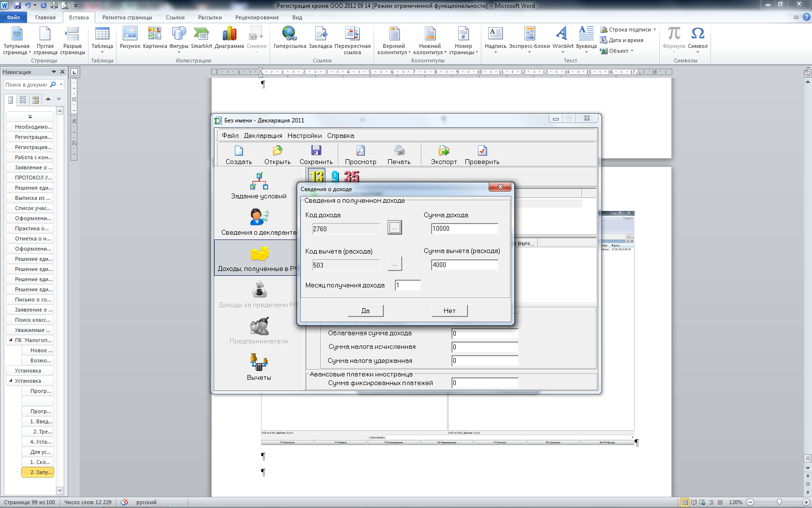
Task: Click the Код вычета browse button
Action: point(394,264)
